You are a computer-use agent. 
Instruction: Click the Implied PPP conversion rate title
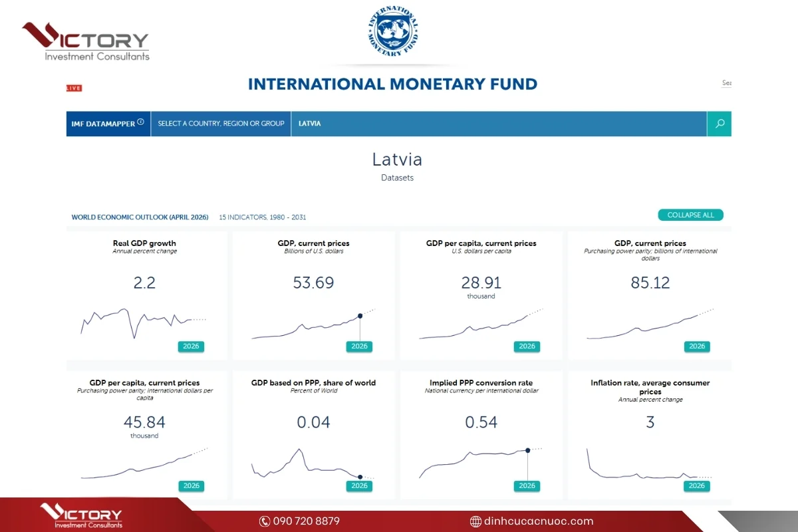click(x=481, y=383)
